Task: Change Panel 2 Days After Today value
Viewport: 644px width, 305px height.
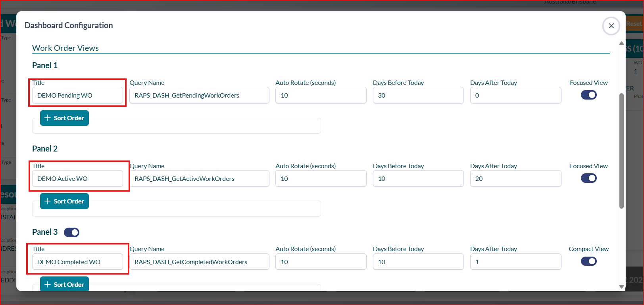Action: tap(515, 179)
